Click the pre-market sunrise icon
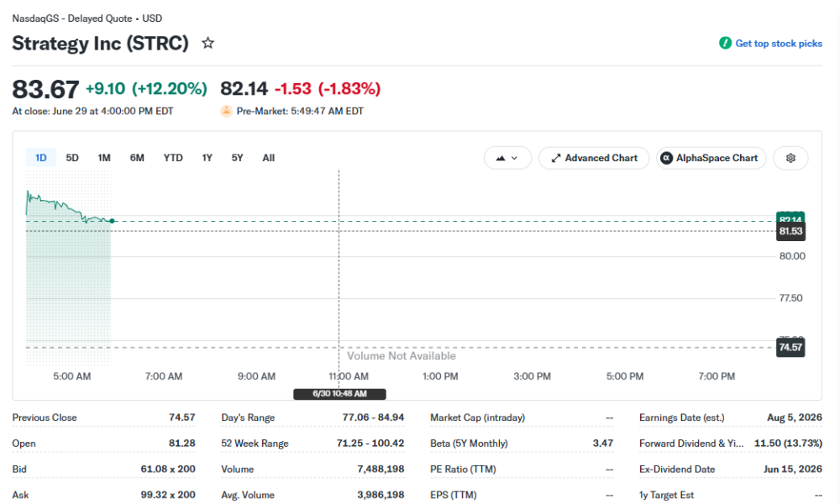Screen dimensions: 840x504 point(226,111)
